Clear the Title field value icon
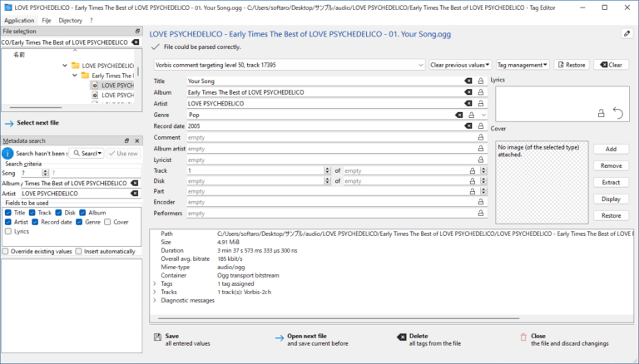 click(x=468, y=81)
